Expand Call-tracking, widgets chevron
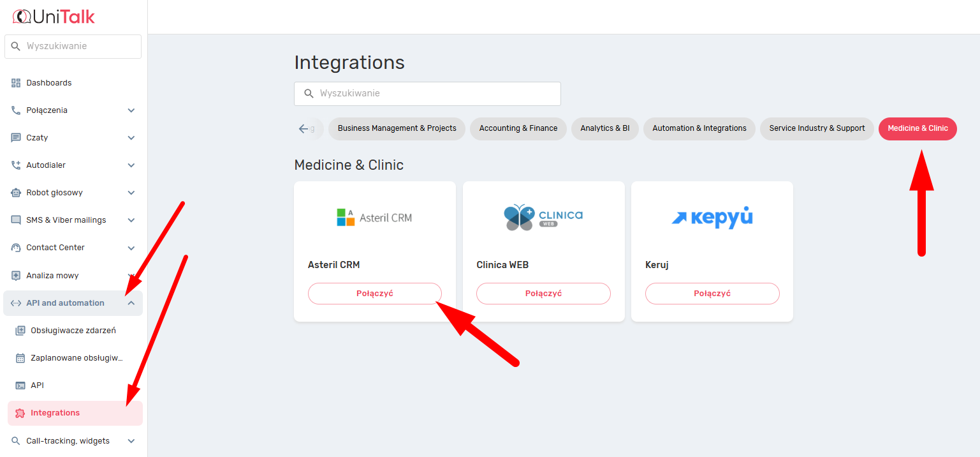This screenshot has height=457, width=980. click(x=131, y=441)
